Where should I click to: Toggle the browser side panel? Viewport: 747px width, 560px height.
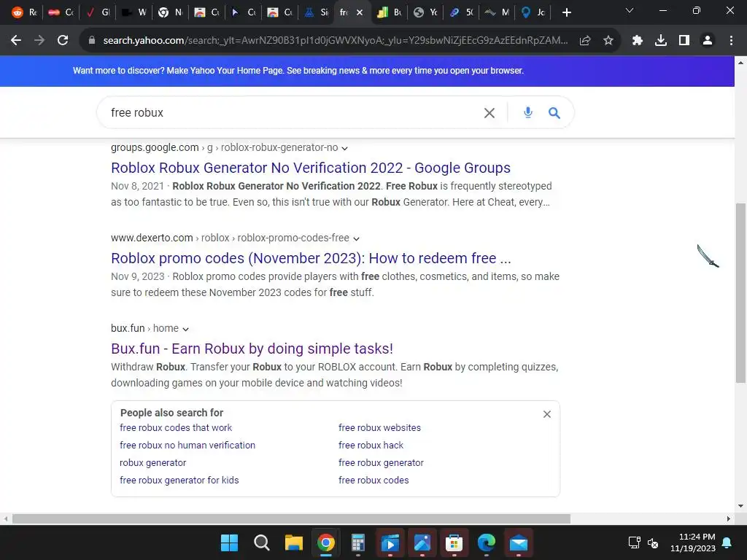pos(684,41)
